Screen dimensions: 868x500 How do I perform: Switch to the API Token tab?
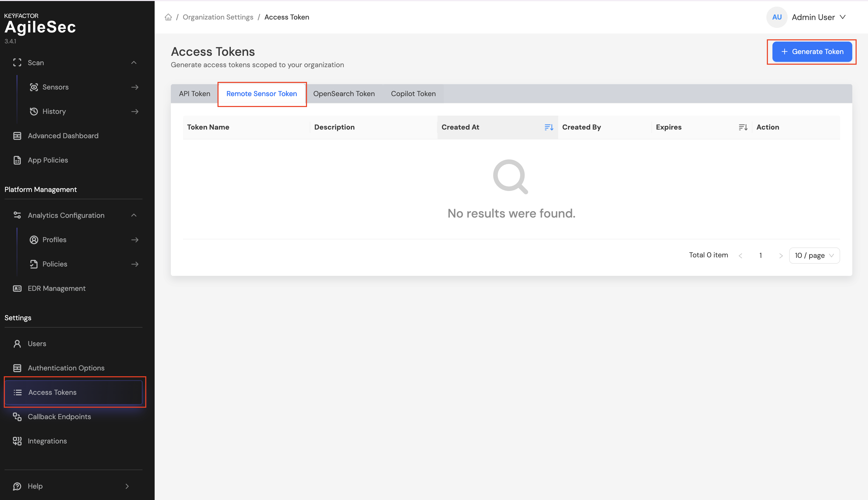click(194, 94)
